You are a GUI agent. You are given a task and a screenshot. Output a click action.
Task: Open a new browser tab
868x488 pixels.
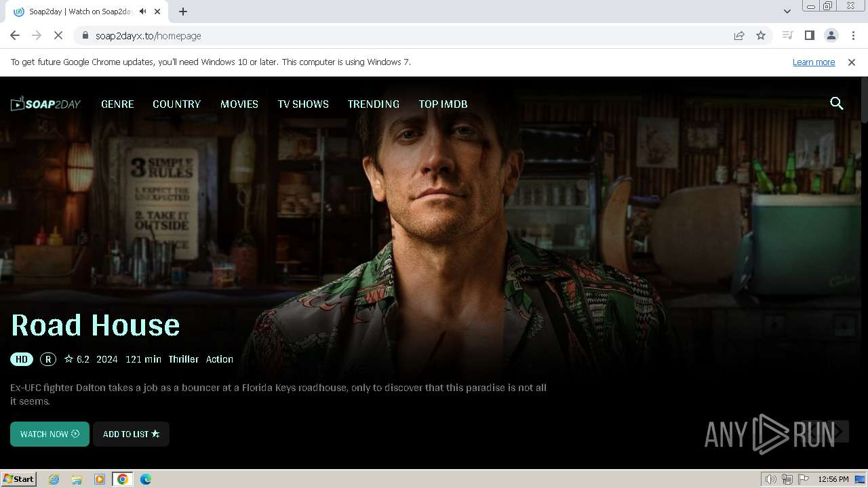tap(183, 12)
